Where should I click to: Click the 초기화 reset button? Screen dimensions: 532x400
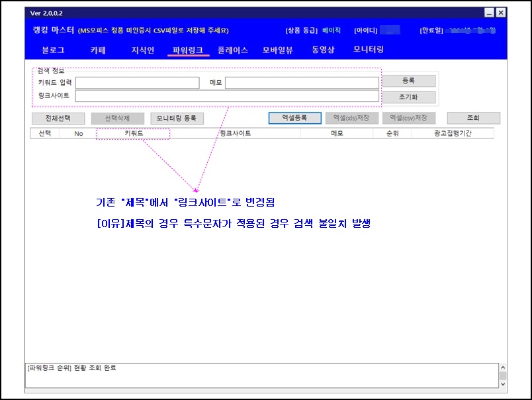[408, 97]
